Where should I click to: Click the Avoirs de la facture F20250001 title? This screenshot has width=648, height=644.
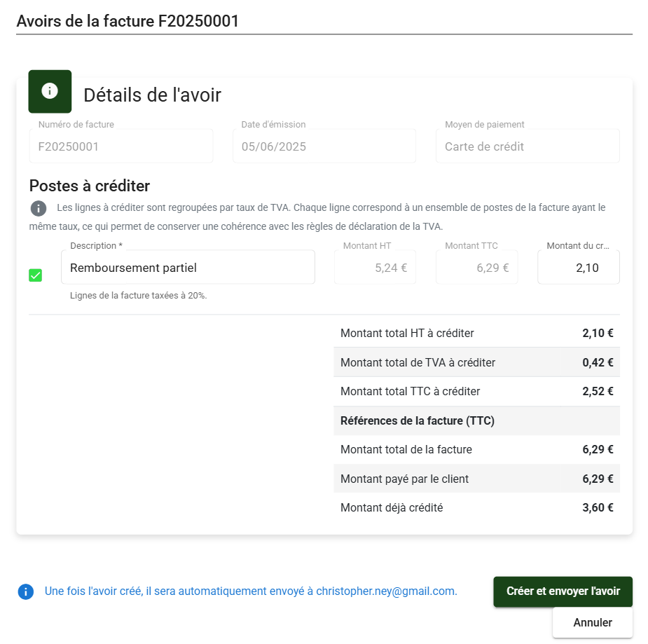click(x=127, y=21)
